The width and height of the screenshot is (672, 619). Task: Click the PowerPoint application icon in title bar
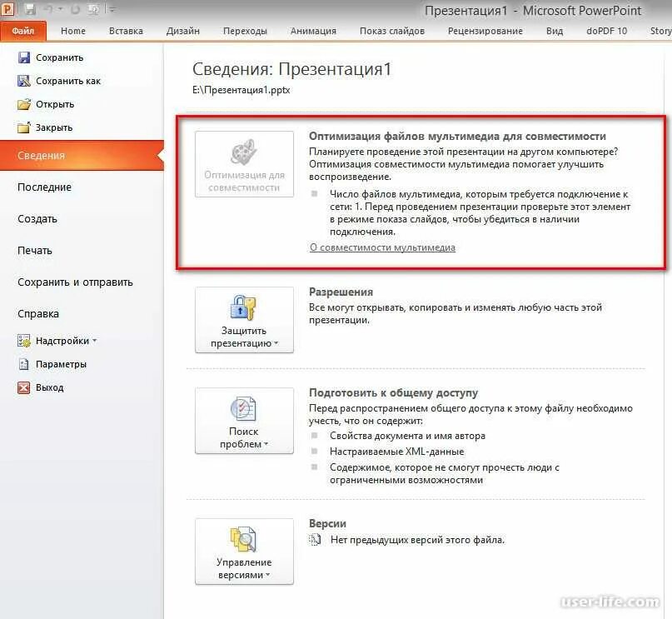click(7, 8)
